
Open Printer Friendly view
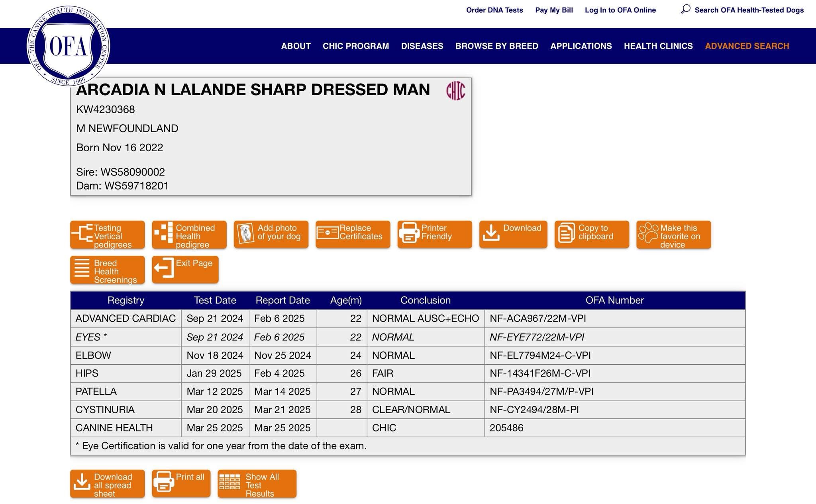[434, 234]
